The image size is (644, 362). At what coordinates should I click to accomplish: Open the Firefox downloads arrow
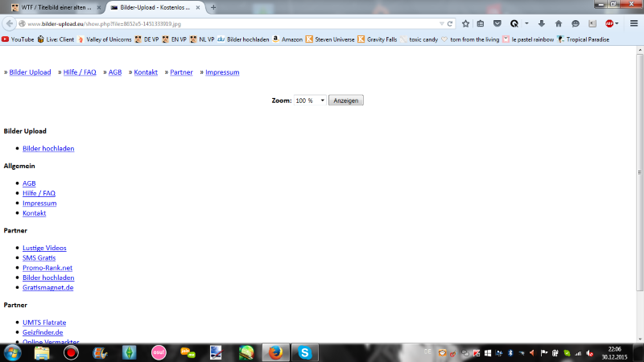point(541,23)
